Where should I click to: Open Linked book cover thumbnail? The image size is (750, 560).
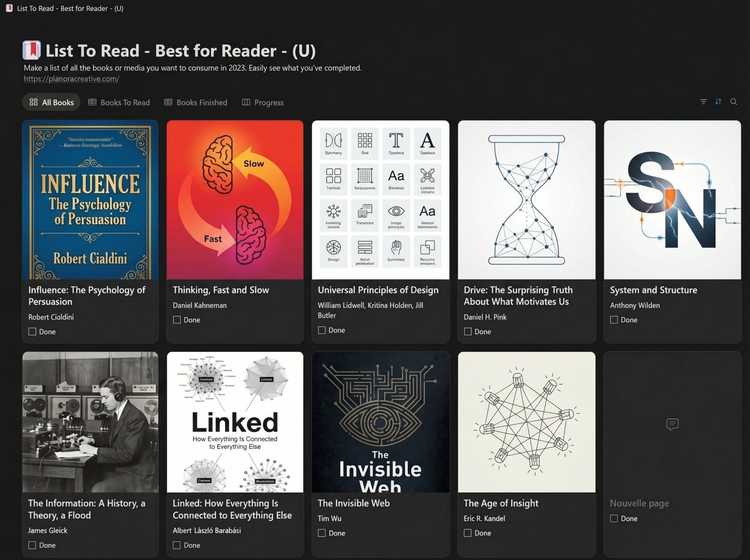tap(235, 422)
